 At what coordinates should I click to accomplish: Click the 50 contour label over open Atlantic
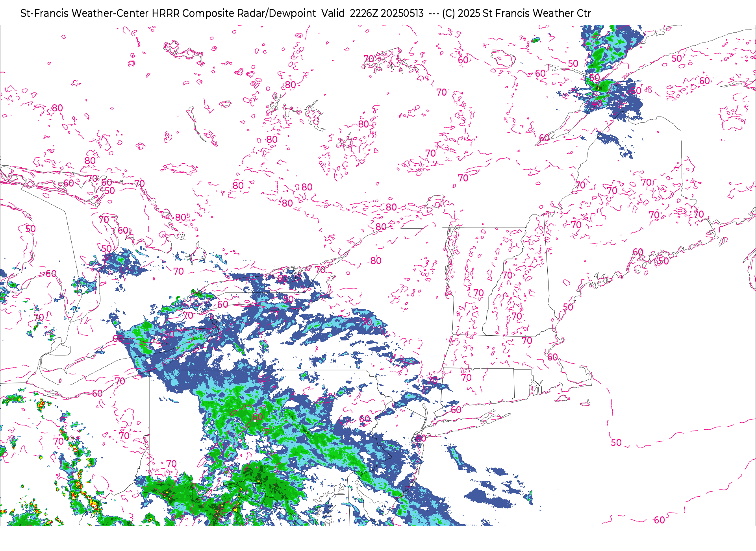pyautogui.click(x=616, y=442)
